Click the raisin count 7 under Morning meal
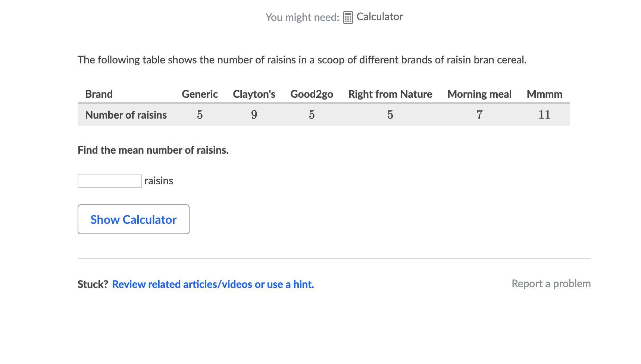This screenshot has height=364, width=641. [x=479, y=115]
